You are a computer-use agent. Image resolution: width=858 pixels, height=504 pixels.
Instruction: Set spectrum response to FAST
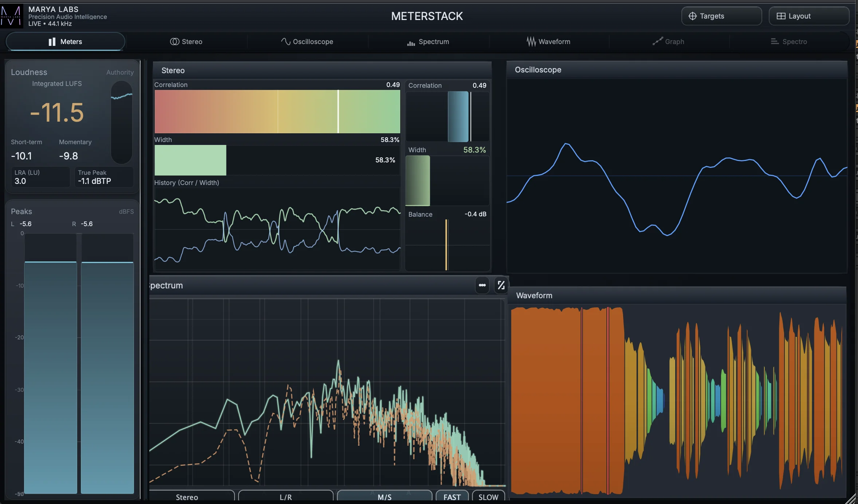(x=452, y=497)
